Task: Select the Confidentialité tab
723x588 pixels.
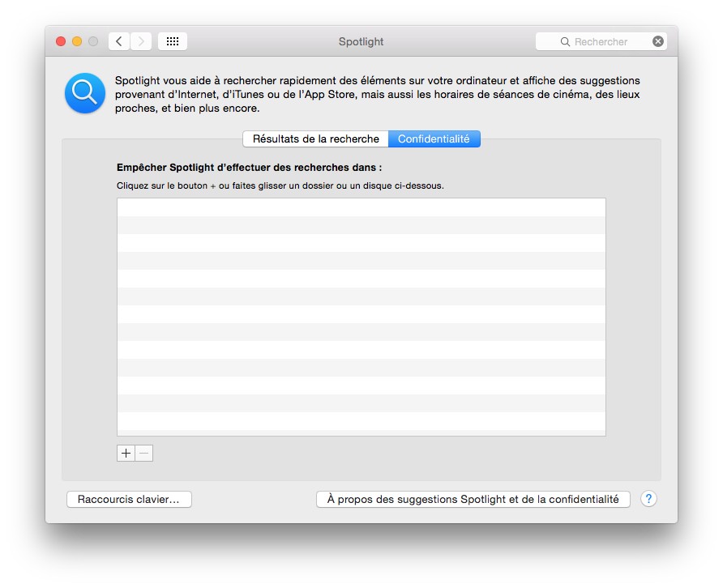Action: 434,138
